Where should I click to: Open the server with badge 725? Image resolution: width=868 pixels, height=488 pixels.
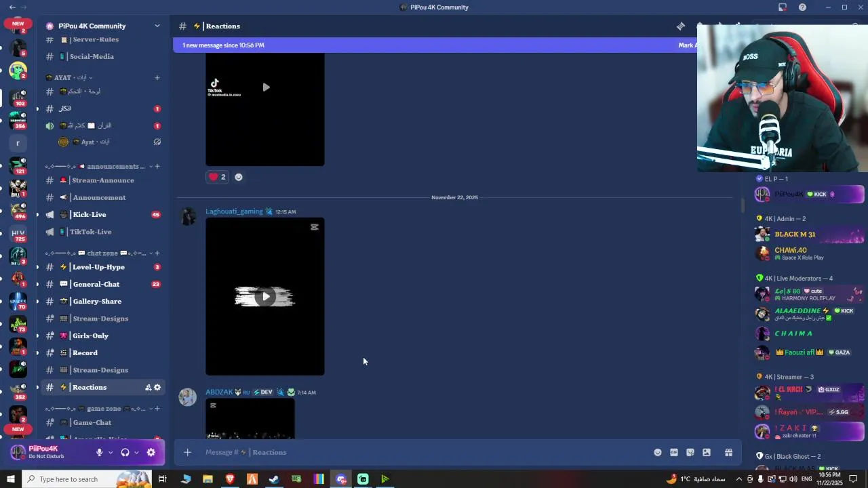tap(18, 233)
